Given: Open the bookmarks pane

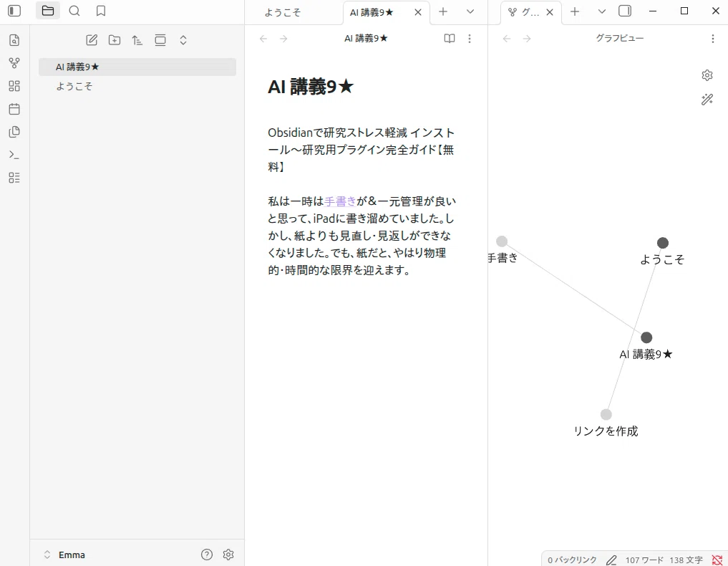Looking at the screenshot, I should (x=101, y=11).
